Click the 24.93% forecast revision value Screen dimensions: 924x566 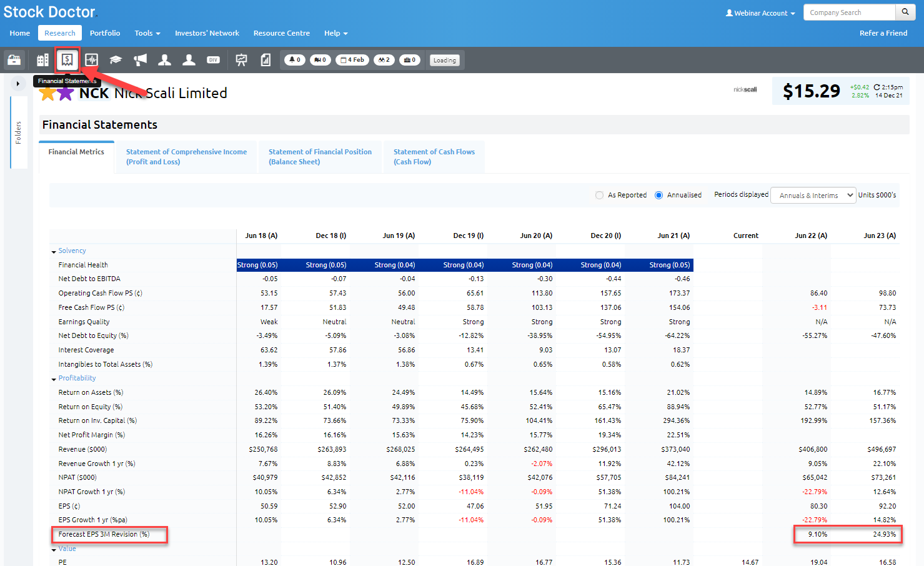885,534
